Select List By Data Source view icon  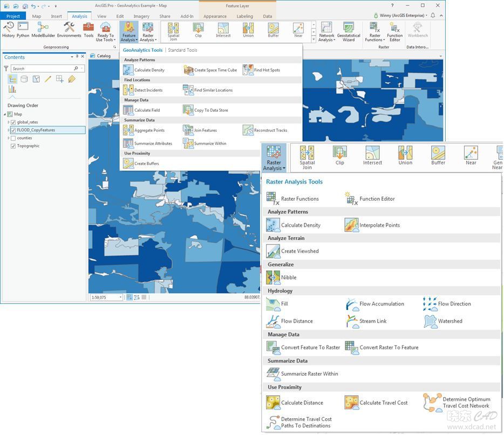click(24, 79)
